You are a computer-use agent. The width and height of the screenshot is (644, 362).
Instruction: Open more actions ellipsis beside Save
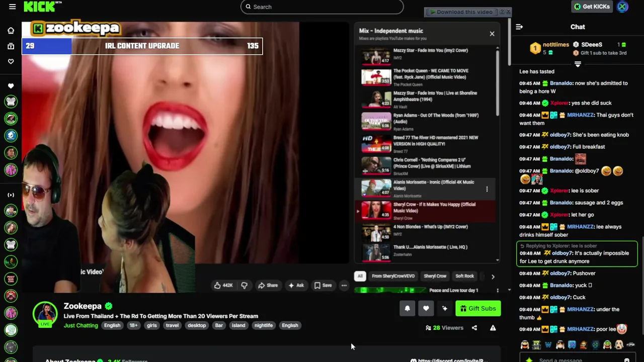344,286
